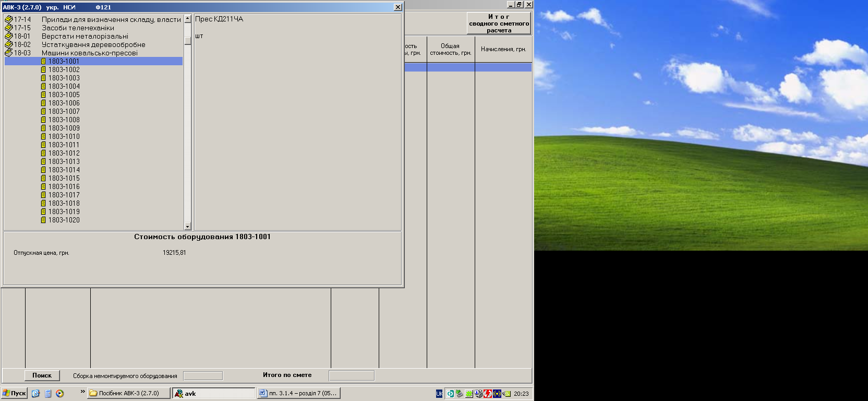Image resolution: width=868 pixels, height=401 pixels.
Task: Click the Общая стоимость, грн. column header
Action: (x=451, y=49)
